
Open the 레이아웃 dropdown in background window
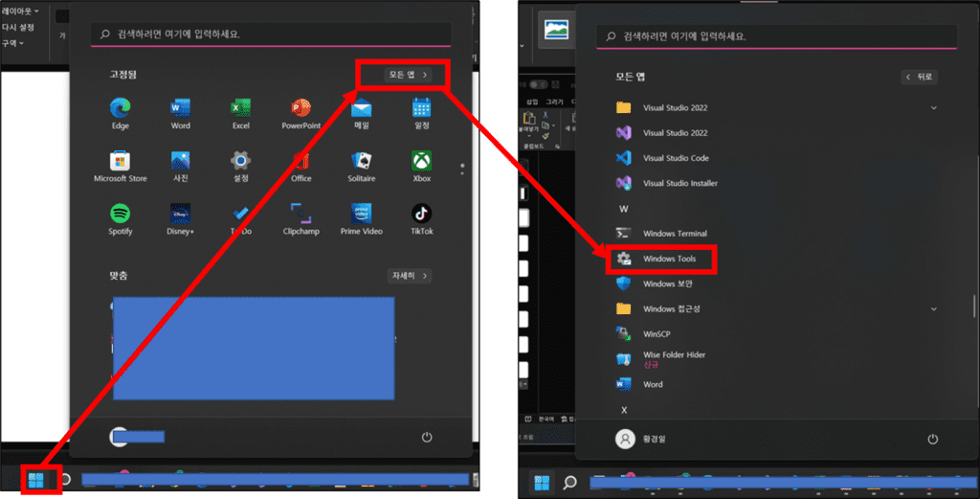20,11
